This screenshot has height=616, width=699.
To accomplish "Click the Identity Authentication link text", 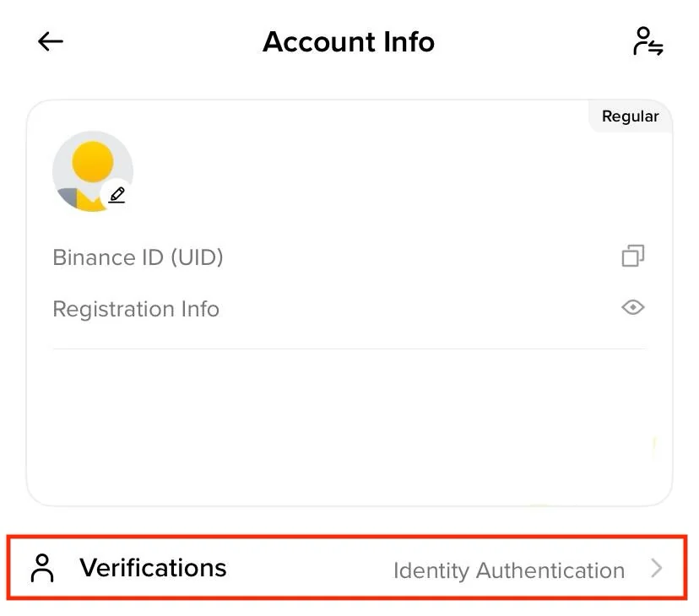I will 509,570.
